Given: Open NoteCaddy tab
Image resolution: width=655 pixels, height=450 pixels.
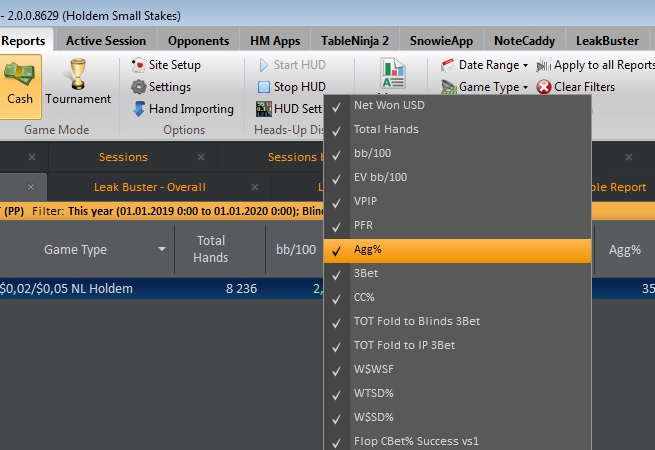Looking at the screenshot, I should (x=524, y=41).
